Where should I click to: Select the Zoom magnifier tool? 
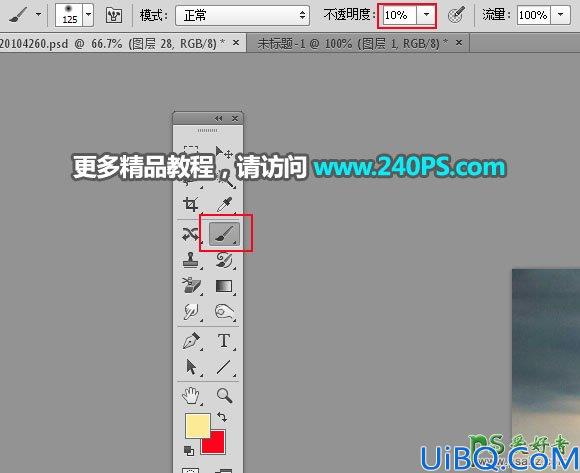[x=224, y=395]
